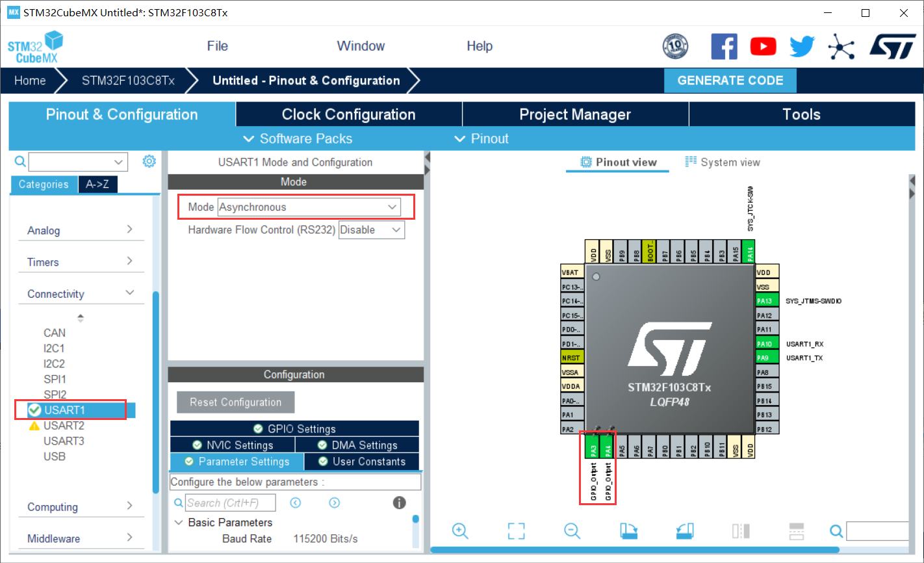Fit chip to screen icon
Image resolution: width=924 pixels, height=563 pixels.
coord(516,531)
